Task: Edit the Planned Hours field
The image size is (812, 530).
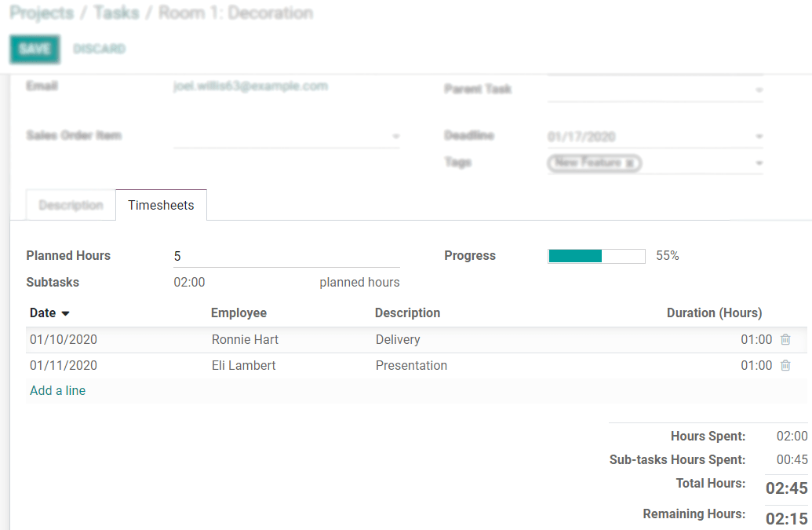Action: (286, 257)
